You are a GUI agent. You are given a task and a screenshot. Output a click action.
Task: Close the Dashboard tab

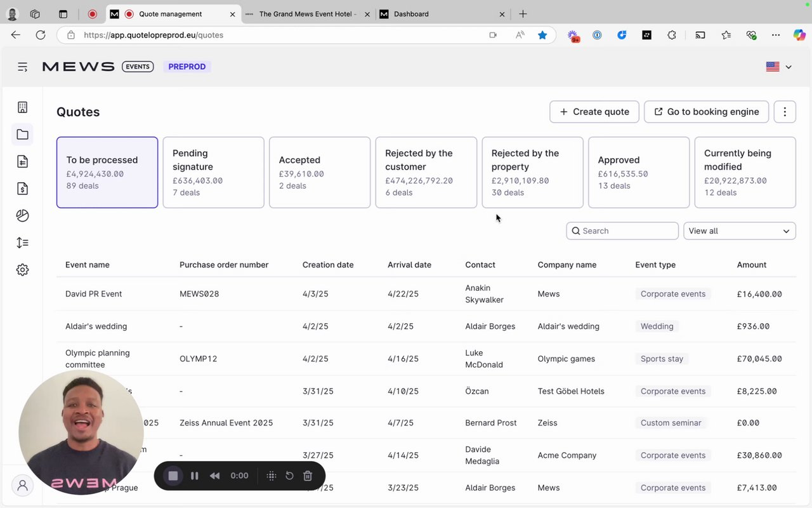click(x=502, y=14)
